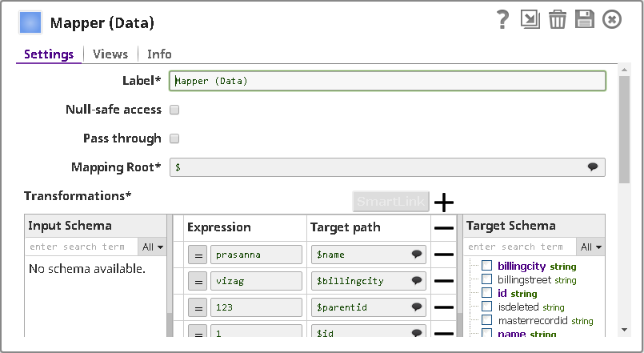Switch to the Settings tab
The height and width of the screenshot is (353, 644).
pyautogui.click(x=49, y=54)
